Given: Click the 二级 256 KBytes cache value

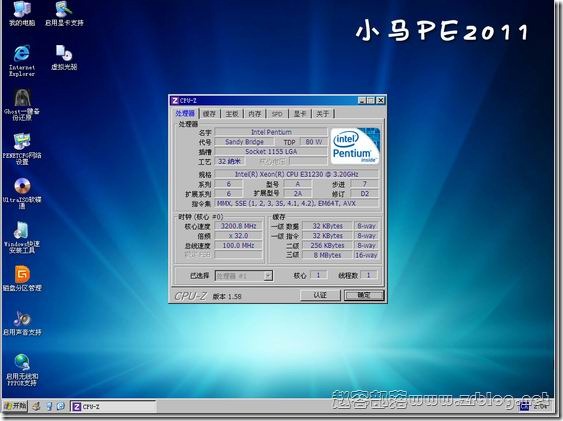Looking at the screenshot, I should [x=327, y=245].
